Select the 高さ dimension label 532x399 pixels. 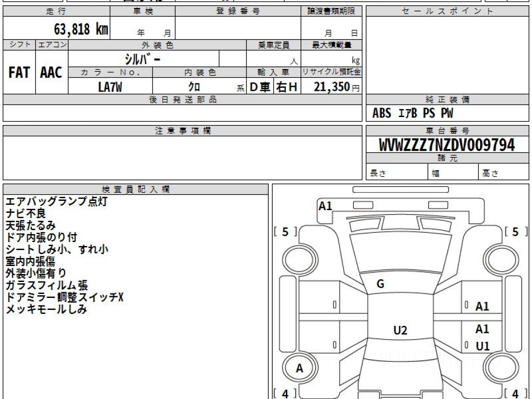point(490,174)
